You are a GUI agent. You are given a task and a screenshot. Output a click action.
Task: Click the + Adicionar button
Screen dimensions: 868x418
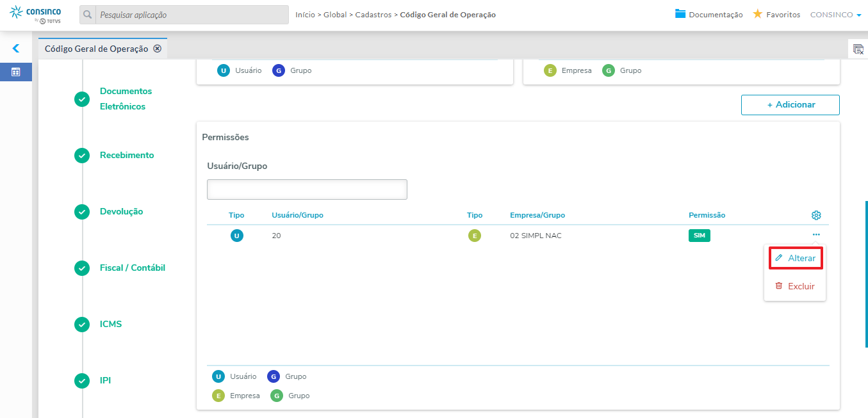pyautogui.click(x=790, y=104)
